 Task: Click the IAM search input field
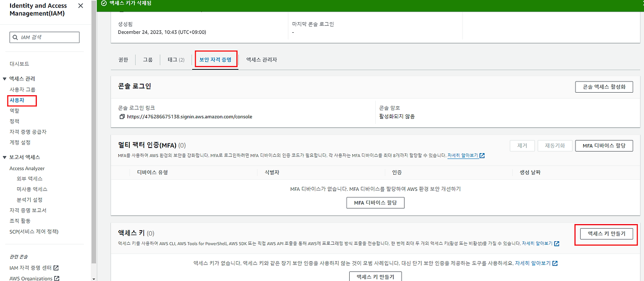click(x=44, y=37)
